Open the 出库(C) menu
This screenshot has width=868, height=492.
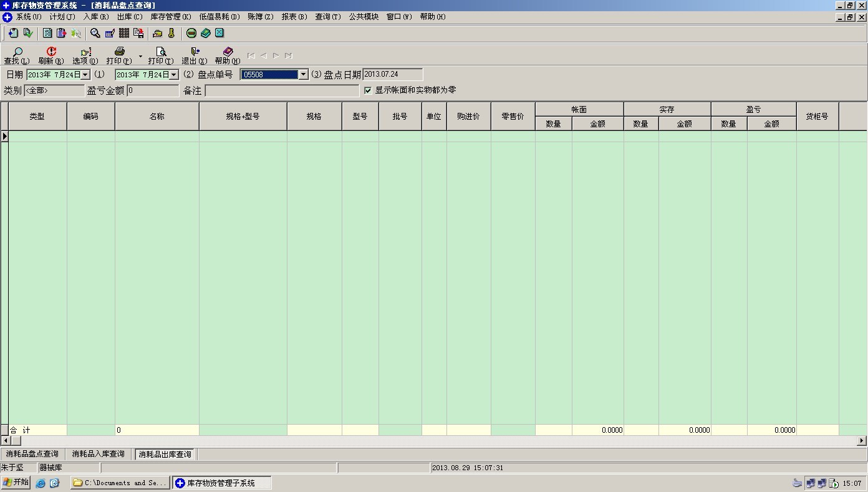pos(130,17)
